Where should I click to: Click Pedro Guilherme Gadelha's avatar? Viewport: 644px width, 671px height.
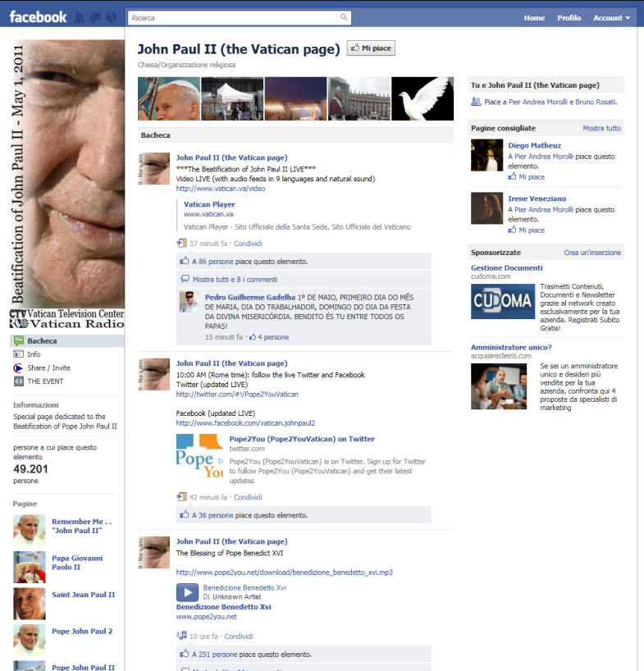(x=189, y=302)
